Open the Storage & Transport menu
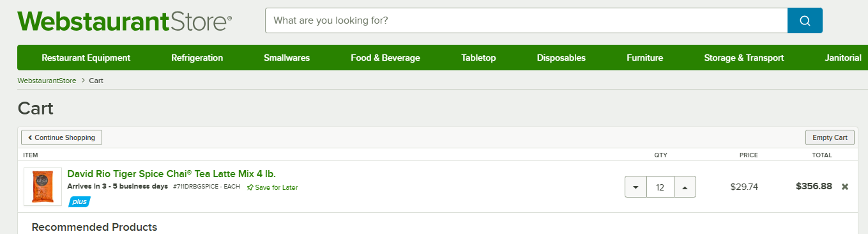The height and width of the screenshot is (234, 868). 743,58
